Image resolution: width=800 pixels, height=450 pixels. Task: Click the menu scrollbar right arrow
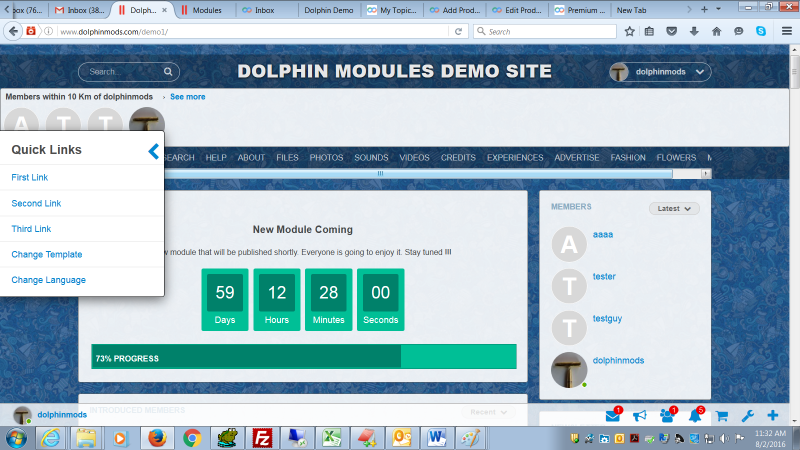pyautogui.click(x=706, y=174)
